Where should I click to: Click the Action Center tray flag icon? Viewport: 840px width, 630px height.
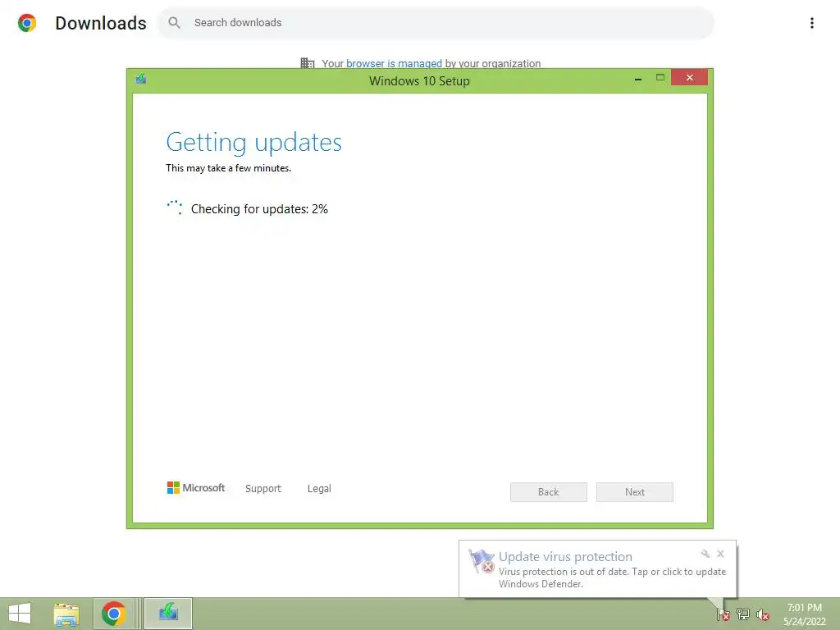pyautogui.click(x=723, y=614)
